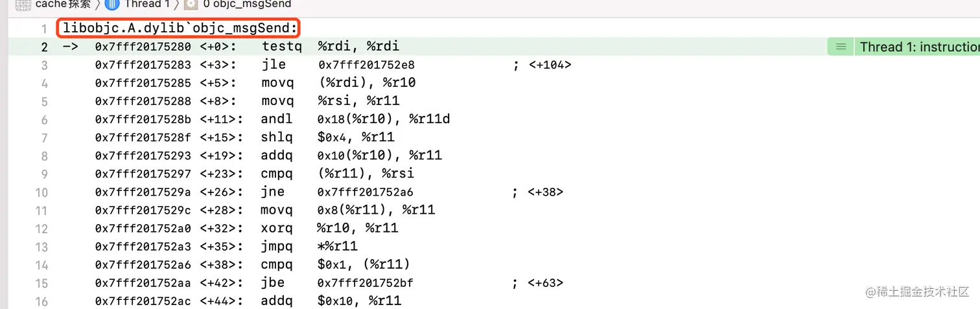Open the cache探索 breadcrumb item

(63, 5)
